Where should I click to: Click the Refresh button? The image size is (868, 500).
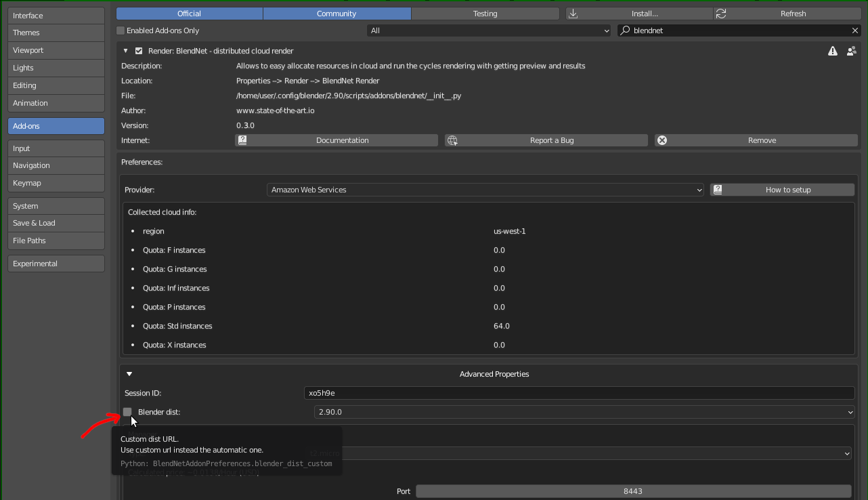(x=786, y=14)
